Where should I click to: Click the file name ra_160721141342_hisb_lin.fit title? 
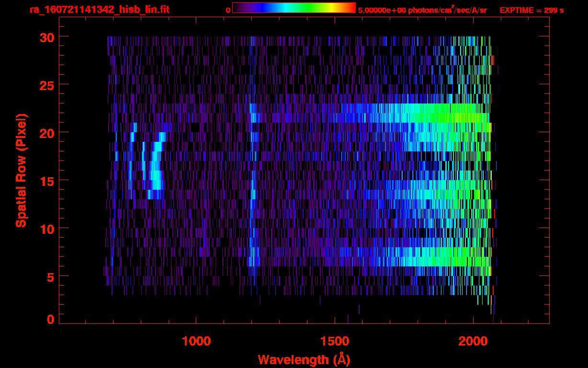pyautogui.click(x=99, y=10)
